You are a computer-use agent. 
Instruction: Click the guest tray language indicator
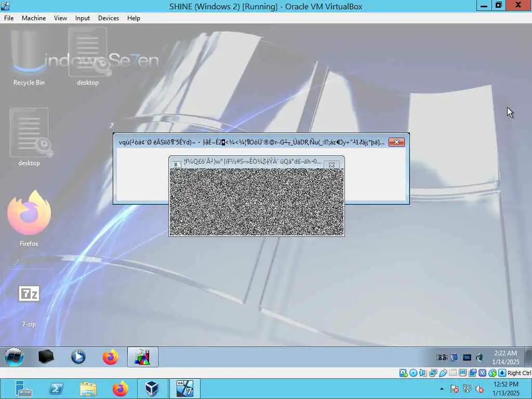pos(442,357)
